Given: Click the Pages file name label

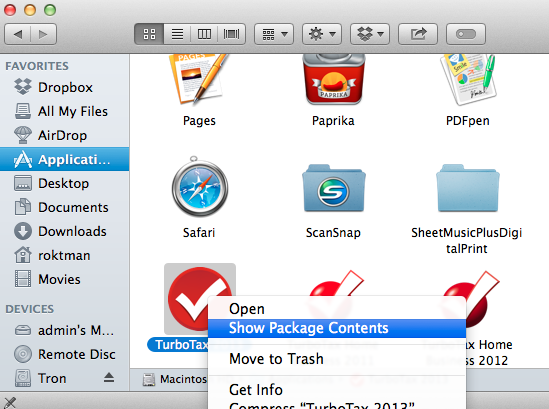Looking at the screenshot, I should 199,121.
